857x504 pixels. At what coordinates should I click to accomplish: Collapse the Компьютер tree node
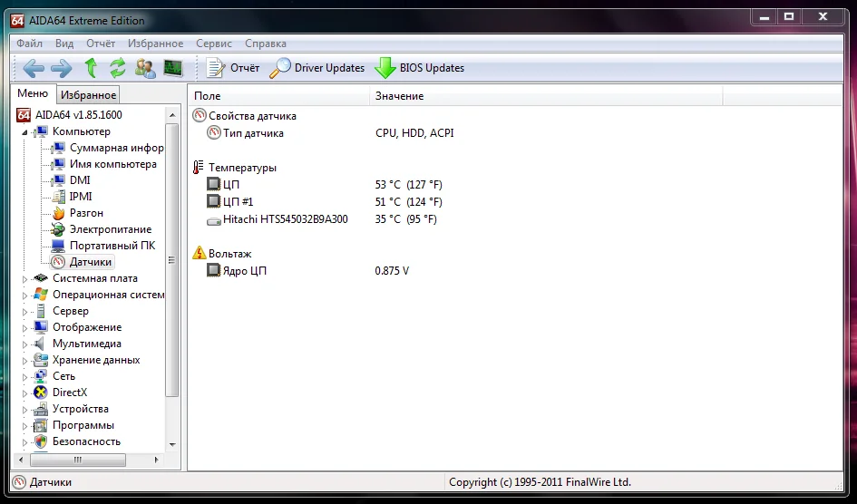click(x=24, y=132)
